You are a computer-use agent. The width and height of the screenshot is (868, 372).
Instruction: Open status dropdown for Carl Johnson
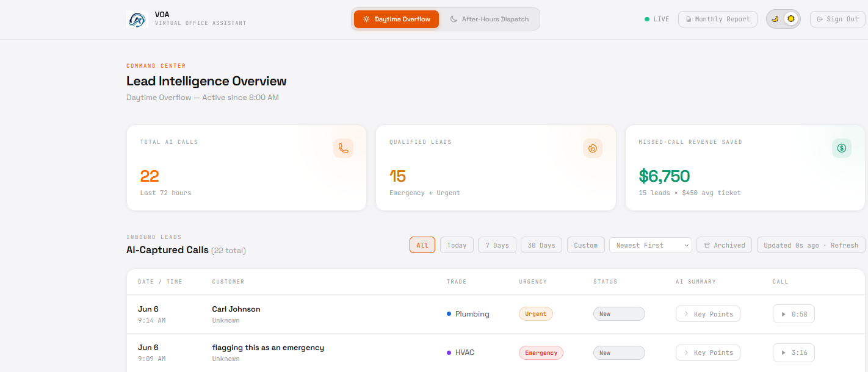click(619, 314)
